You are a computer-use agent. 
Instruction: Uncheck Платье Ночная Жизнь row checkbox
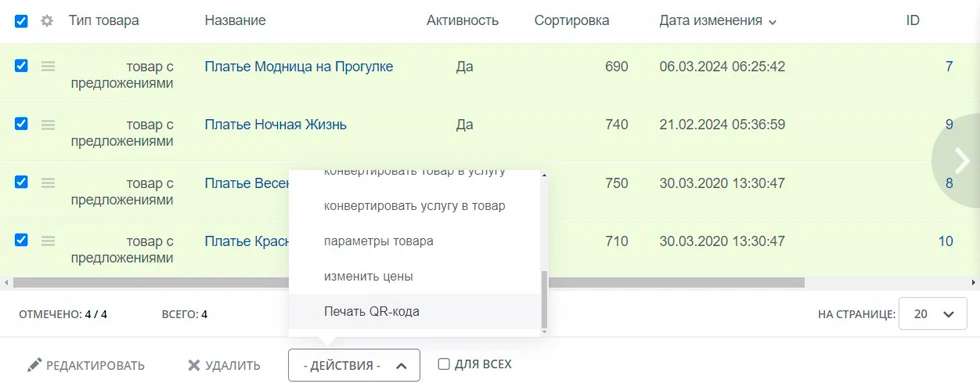tap(21, 124)
